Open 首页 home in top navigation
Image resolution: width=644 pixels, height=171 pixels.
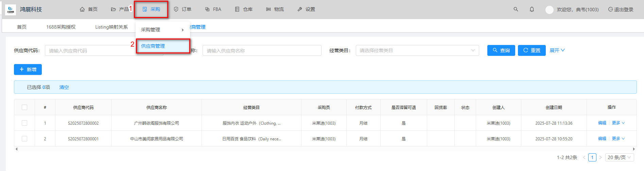[89, 10]
